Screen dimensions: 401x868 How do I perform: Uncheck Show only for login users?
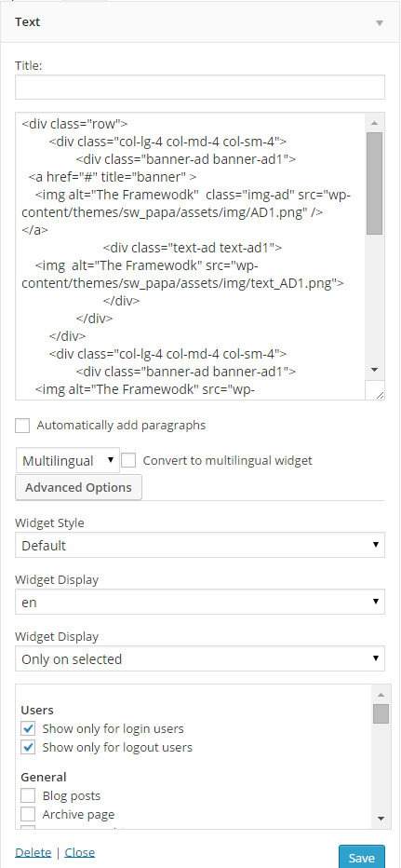tap(28, 728)
